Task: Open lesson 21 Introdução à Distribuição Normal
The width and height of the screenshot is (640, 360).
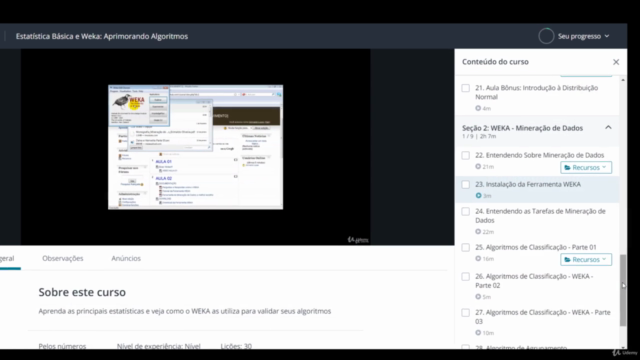Action: click(536, 92)
